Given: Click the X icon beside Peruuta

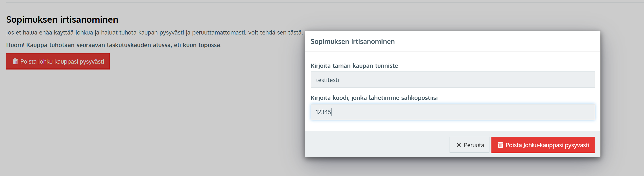Looking at the screenshot, I should pyautogui.click(x=458, y=145).
